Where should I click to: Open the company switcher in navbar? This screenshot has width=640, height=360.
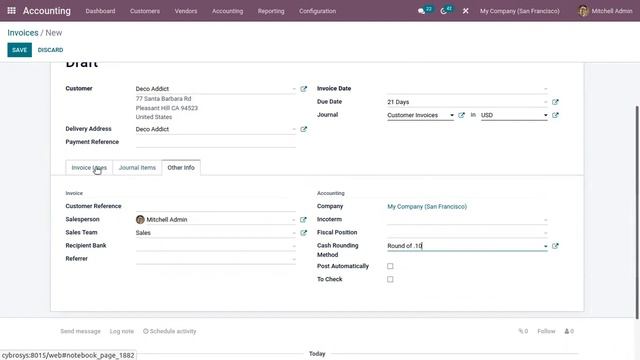click(x=520, y=11)
